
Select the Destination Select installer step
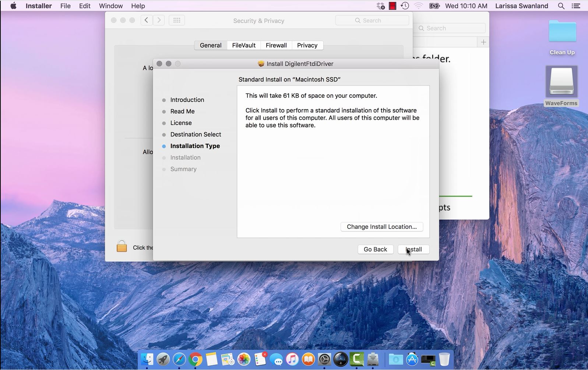click(x=196, y=135)
